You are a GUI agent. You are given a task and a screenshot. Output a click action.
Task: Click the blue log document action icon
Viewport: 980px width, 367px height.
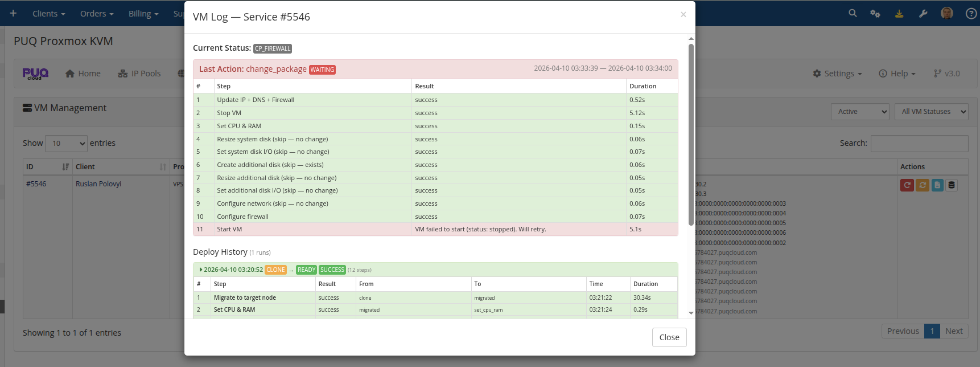[x=937, y=185]
